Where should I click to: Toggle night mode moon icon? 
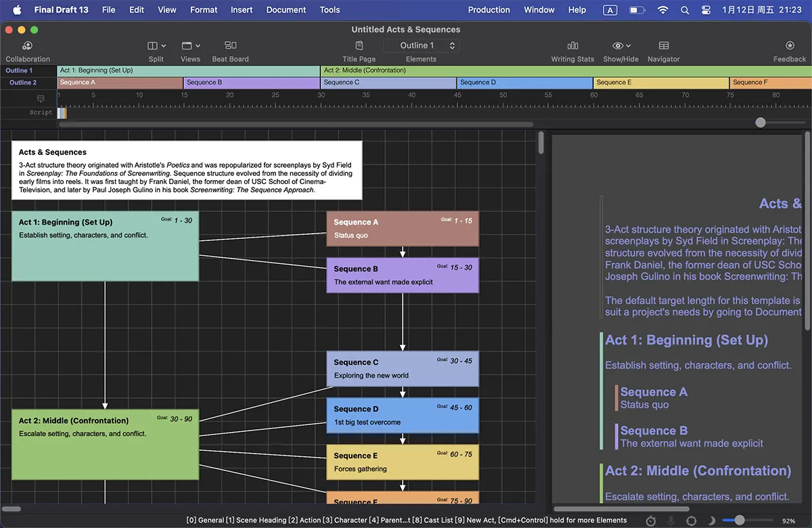tap(711, 521)
